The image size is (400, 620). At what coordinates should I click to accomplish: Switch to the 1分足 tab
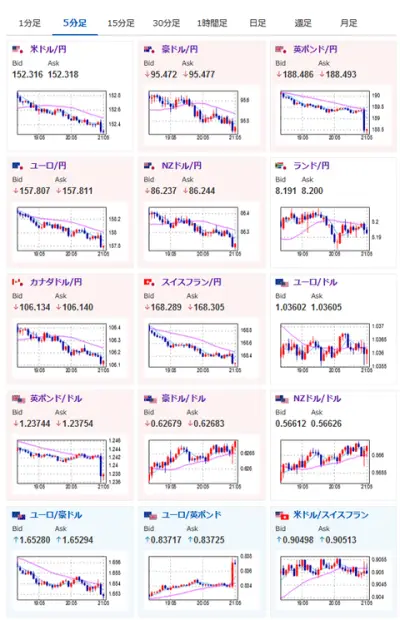point(30,23)
